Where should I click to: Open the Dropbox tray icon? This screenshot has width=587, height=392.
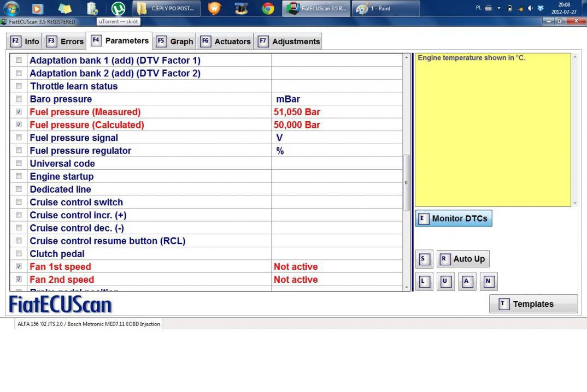[x=541, y=8]
